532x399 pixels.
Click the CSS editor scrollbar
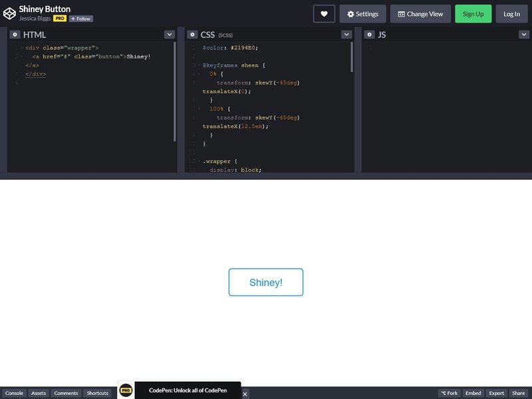point(352,57)
